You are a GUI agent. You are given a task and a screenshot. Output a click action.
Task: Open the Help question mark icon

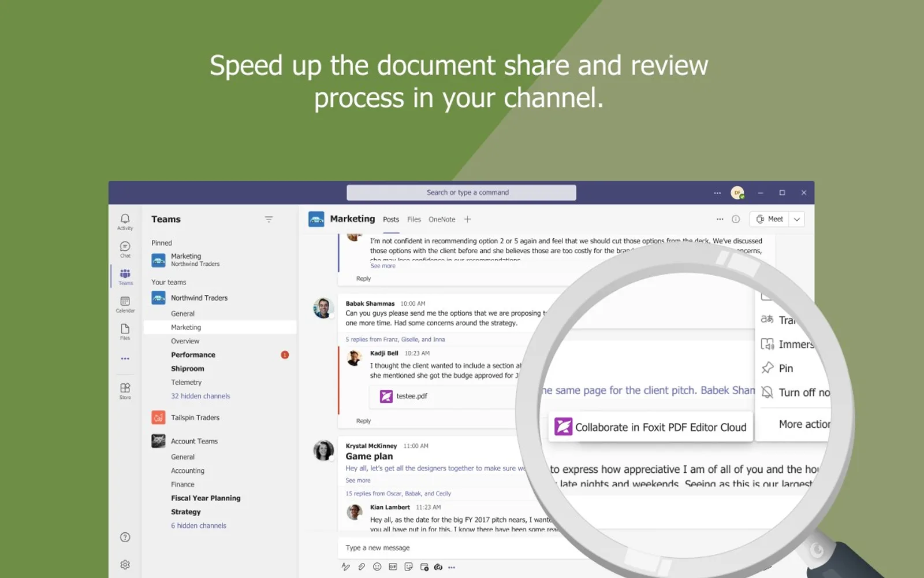tap(125, 538)
